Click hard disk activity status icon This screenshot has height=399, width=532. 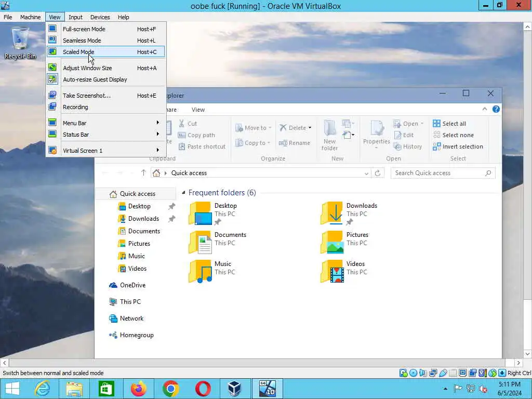click(x=403, y=373)
